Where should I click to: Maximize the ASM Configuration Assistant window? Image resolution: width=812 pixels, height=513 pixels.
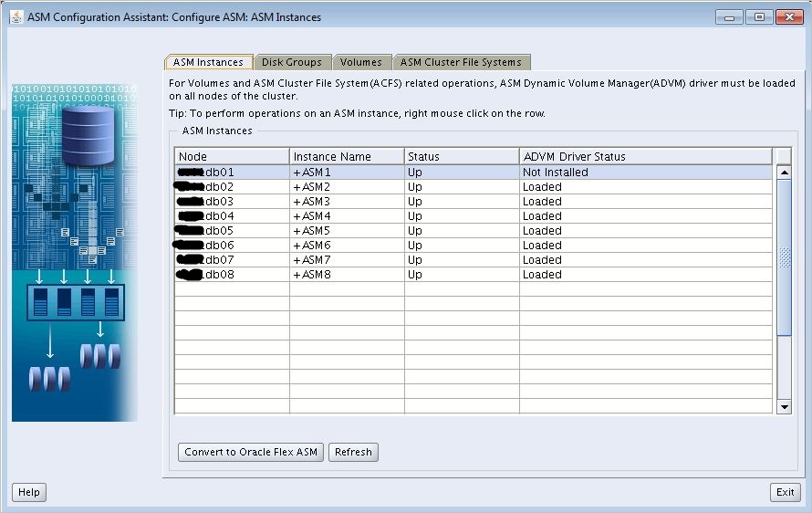coord(759,17)
